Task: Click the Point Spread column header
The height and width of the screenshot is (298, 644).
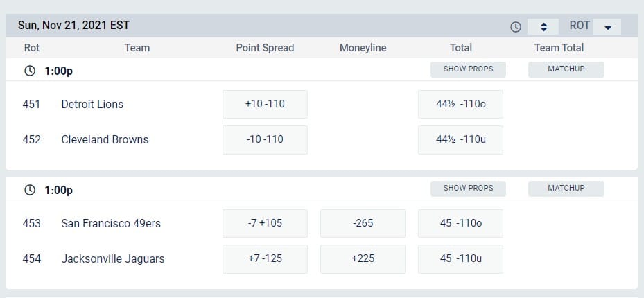Action: [265, 48]
